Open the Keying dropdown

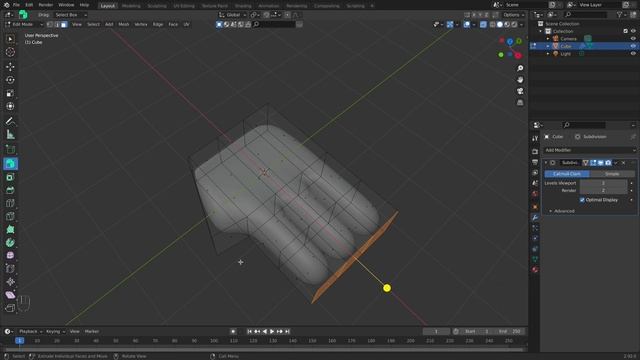click(55, 331)
